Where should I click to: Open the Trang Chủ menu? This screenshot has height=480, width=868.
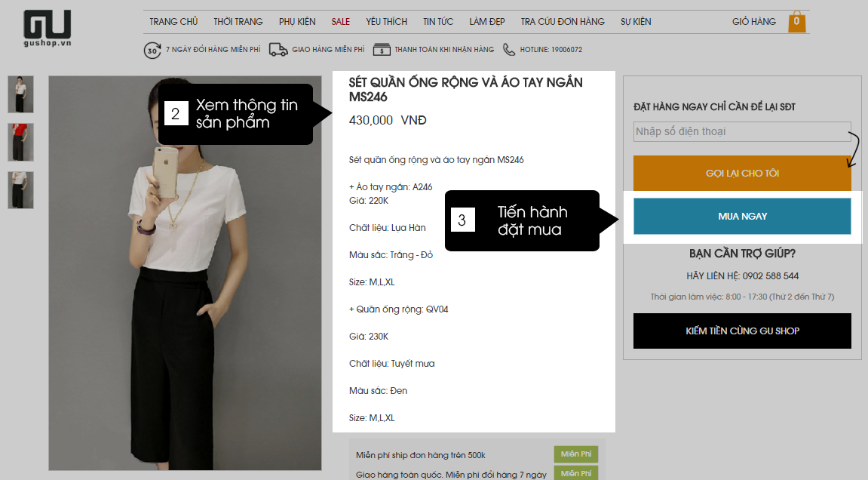[173, 22]
